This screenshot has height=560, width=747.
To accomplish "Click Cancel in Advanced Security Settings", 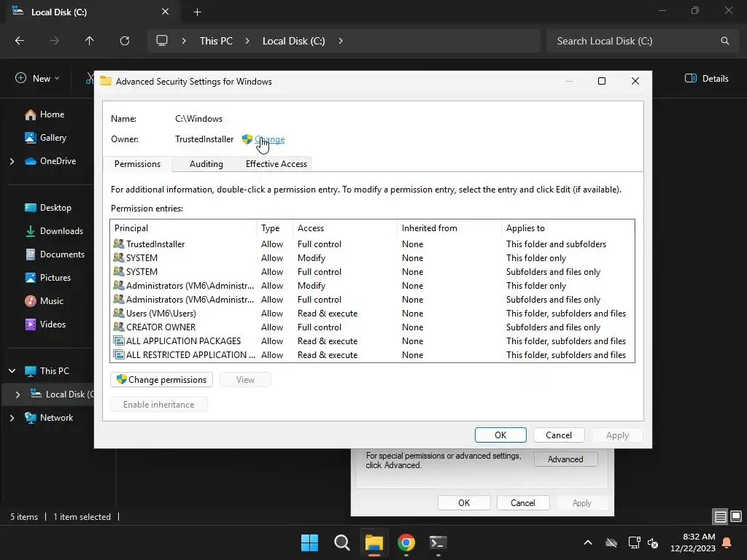I will point(558,435).
